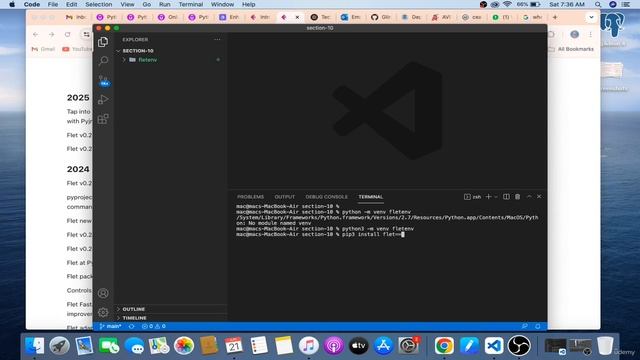Select the zsh terminal shell label
Image resolution: width=640 pixels, height=360 pixels.
[473, 197]
